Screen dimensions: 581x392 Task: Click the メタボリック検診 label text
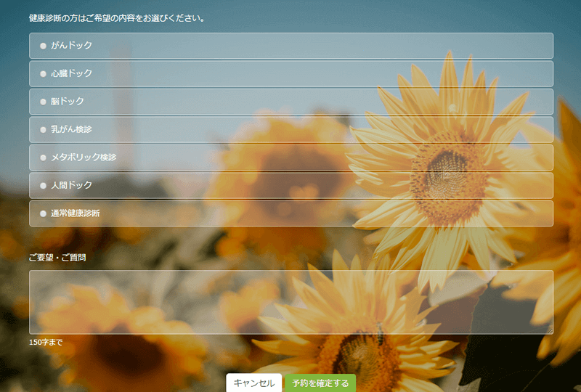(x=84, y=158)
